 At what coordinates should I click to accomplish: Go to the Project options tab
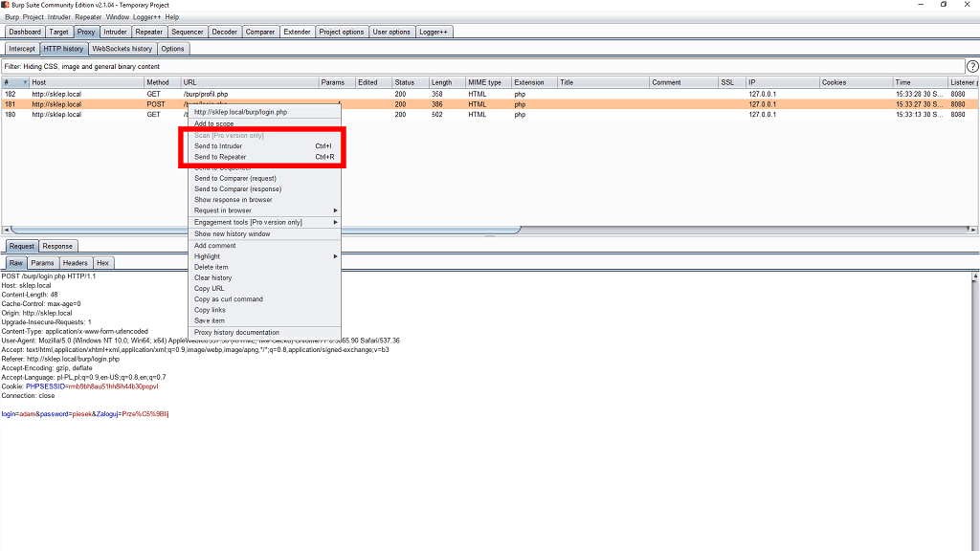(342, 32)
